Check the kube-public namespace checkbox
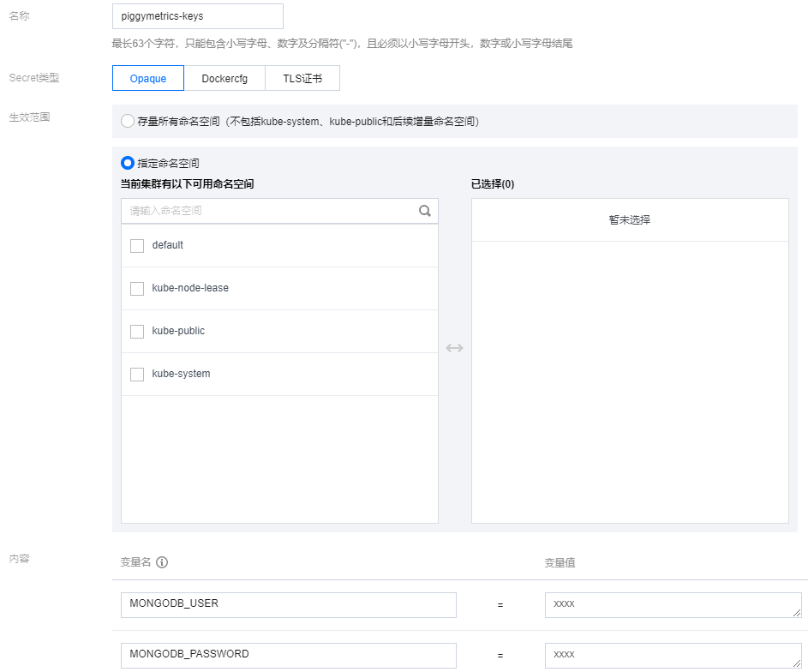Screen dimensions: 808x672 click(x=137, y=332)
